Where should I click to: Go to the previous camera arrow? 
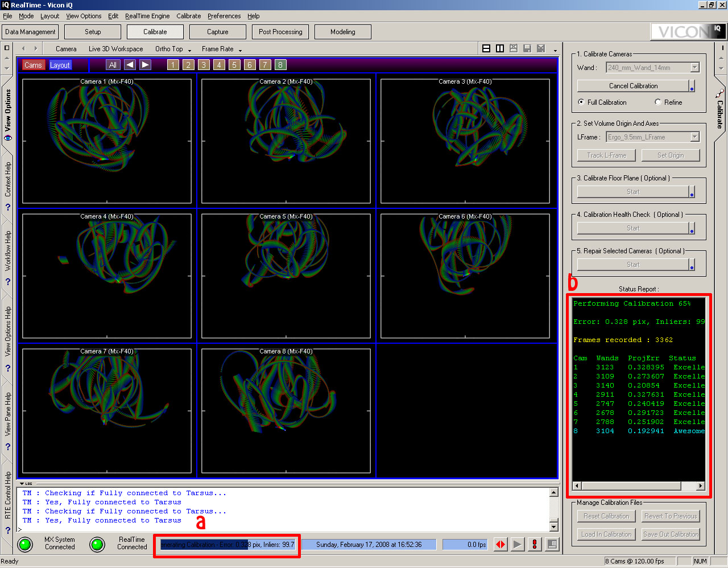(x=130, y=65)
